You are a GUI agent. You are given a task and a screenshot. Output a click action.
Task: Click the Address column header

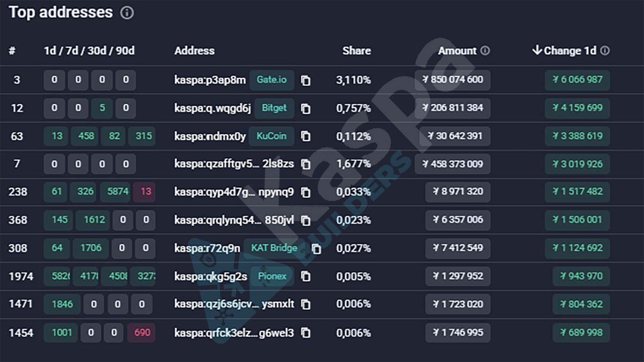point(194,50)
